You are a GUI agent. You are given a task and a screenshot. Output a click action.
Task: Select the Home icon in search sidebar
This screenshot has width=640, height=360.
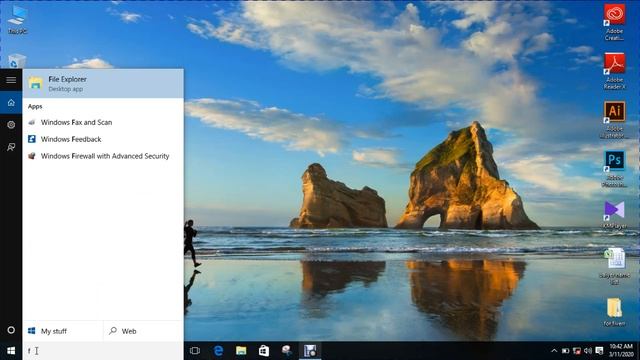[11, 102]
